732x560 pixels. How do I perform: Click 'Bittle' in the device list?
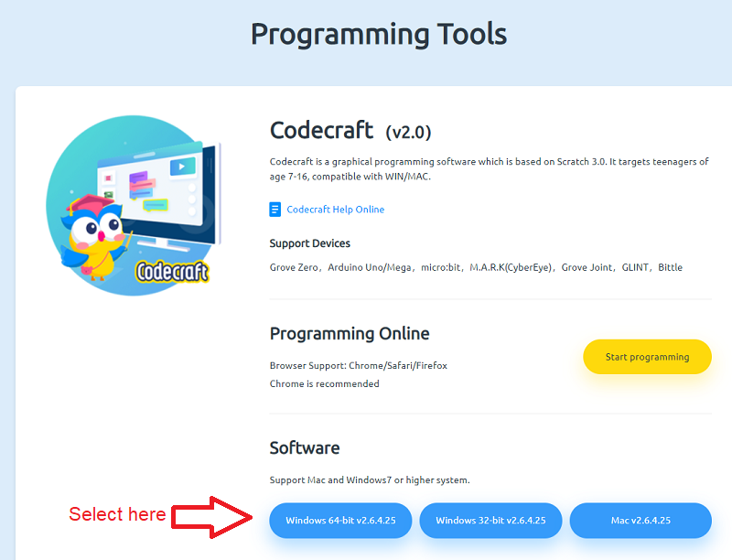click(x=671, y=267)
